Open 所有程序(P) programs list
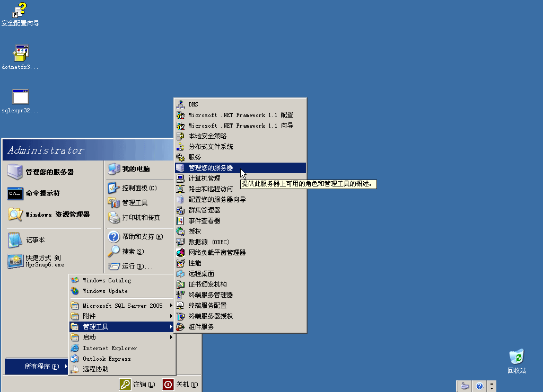The image size is (543, 392). 37,367
